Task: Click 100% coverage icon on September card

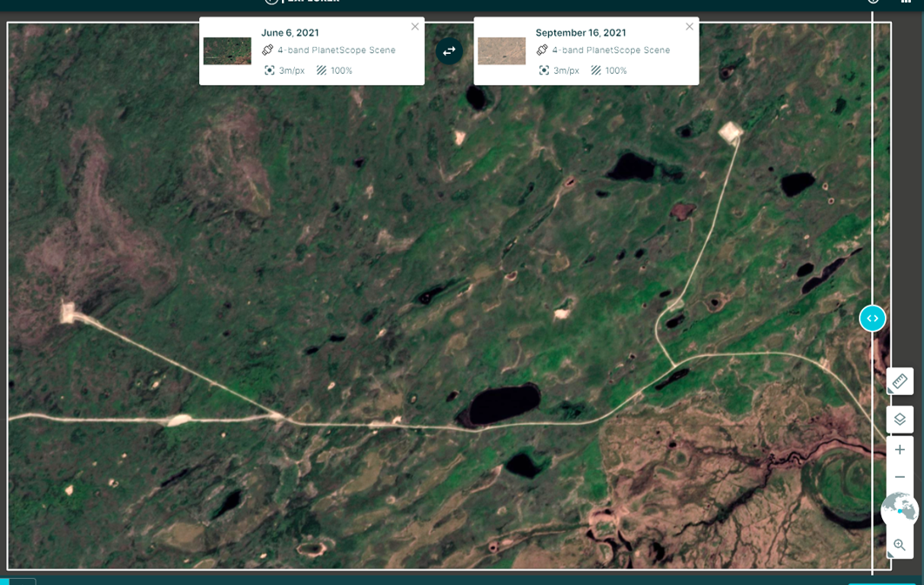Action: pos(596,71)
